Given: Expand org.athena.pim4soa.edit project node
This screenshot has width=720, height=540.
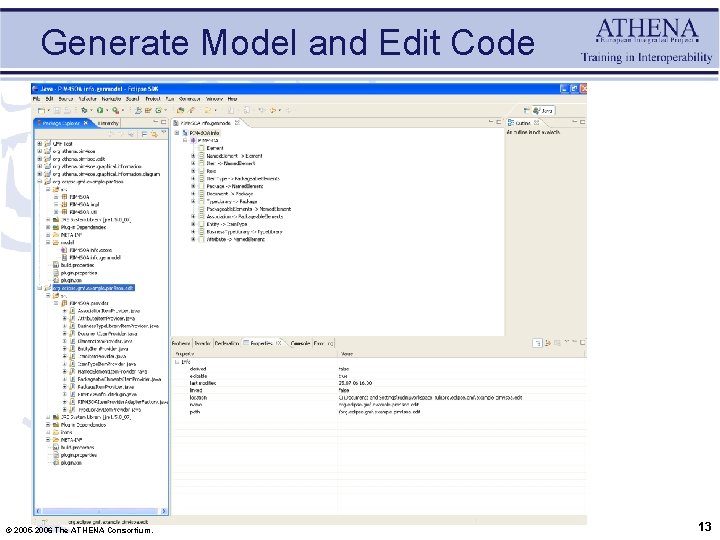Looking at the screenshot, I should (x=39, y=159).
